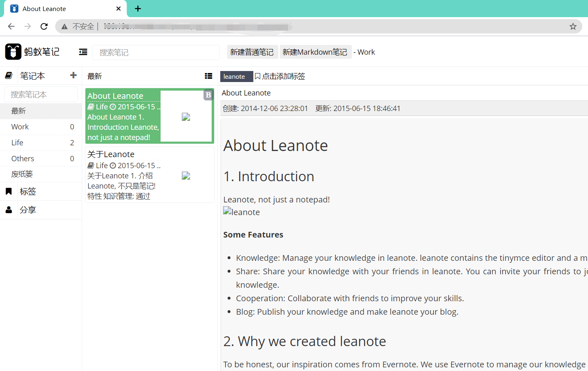Image resolution: width=588 pixels, height=371 pixels.
Task: Add a new notebook with plus icon
Action: (74, 75)
